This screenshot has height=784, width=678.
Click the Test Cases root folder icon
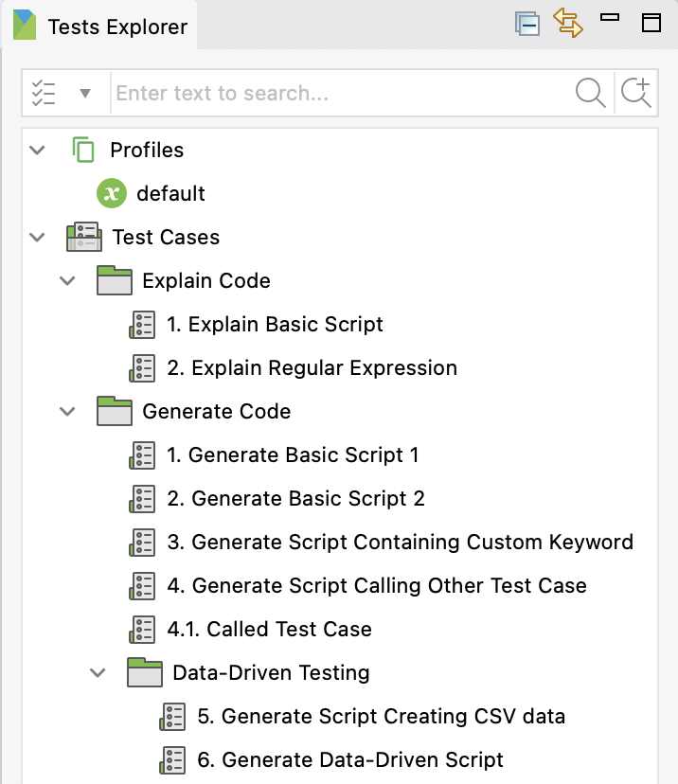[x=84, y=237]
